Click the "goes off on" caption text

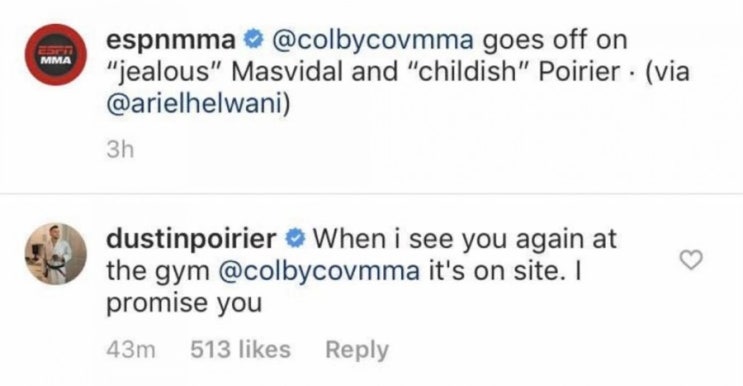[x=555, y=41]
